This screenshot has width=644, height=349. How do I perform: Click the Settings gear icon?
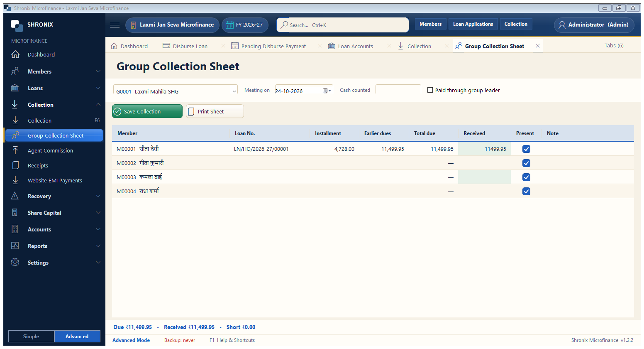(15, 263)
